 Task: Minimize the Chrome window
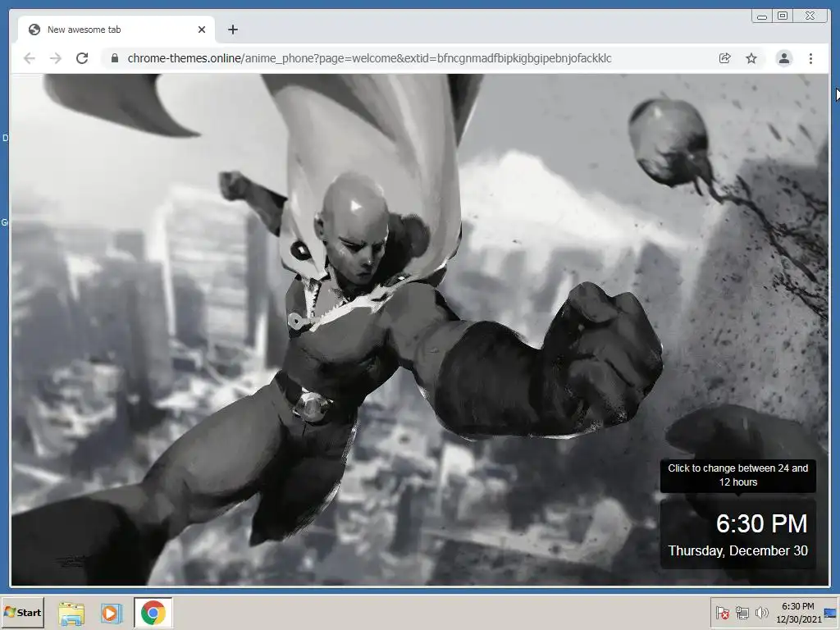pyautogui.click(x=761, y=16)
